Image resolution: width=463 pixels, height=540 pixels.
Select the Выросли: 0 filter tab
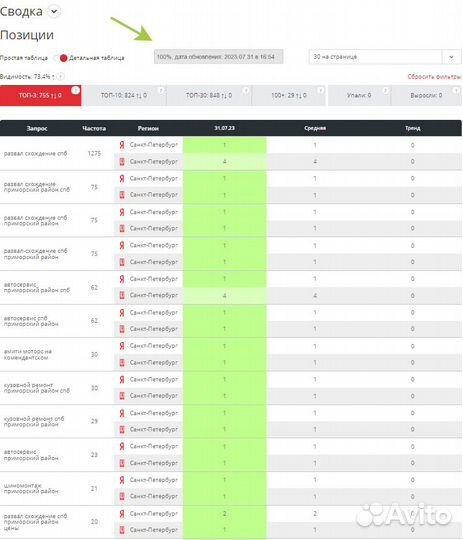tap(426, 95)
